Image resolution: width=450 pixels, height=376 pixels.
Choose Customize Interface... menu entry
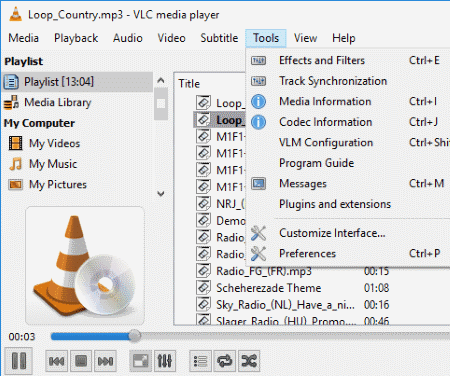click(x=348, y=233)
